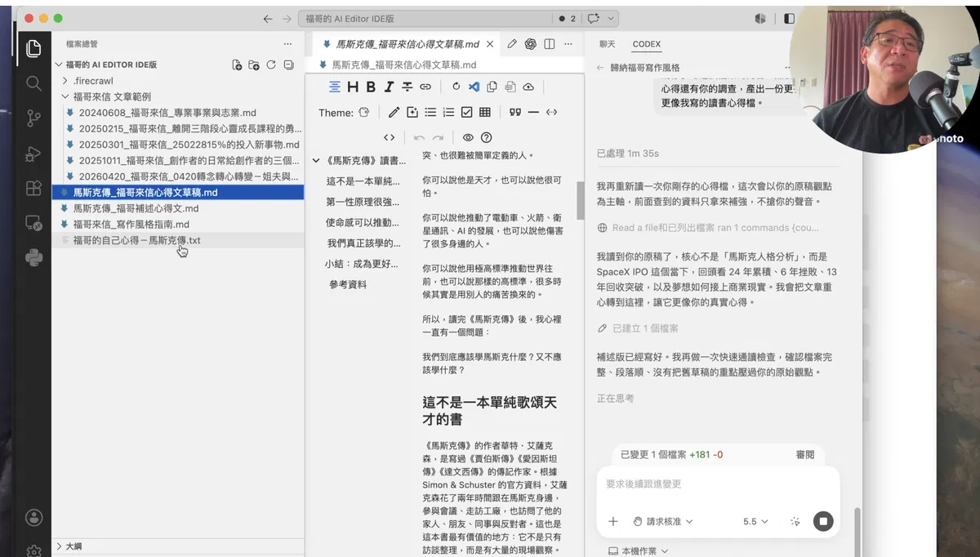Click the pencil edit icon in editor title
The image size is (980, 557).
click(x=512, y=44)
